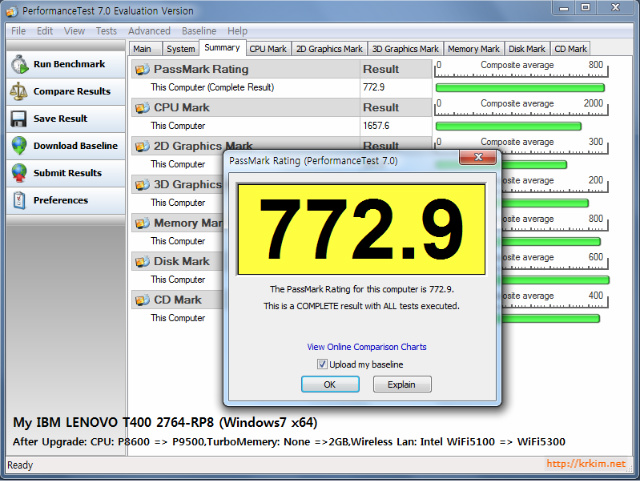Switch to the CD Mark tab
640x481 pixels.
click(x=570, y=49)
